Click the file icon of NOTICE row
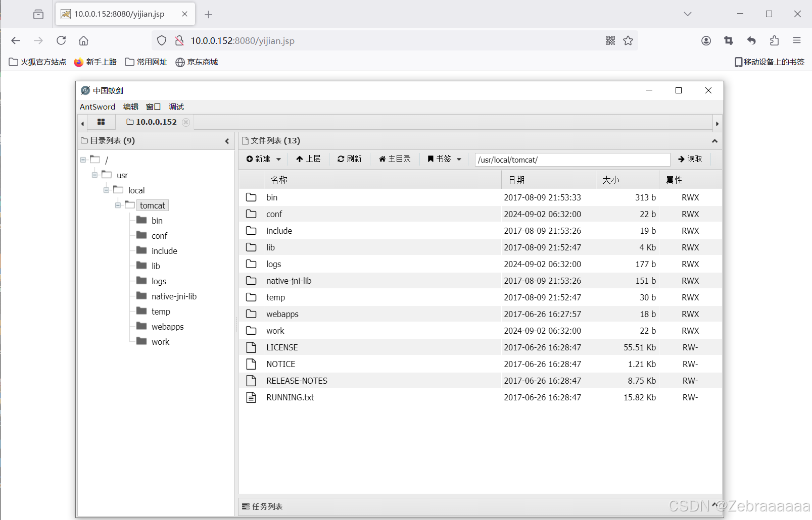The image size is (812, 520). [251, 364]
